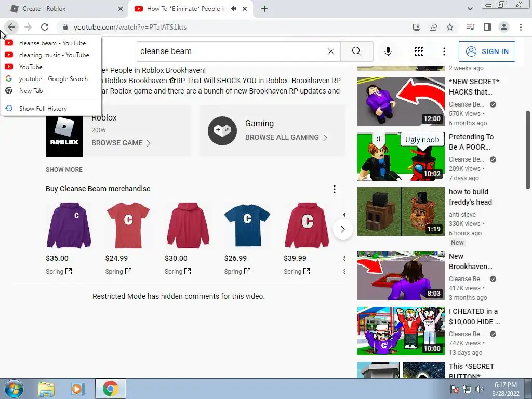Open the media control icon in Chrome toolbar
Image resolution: width=532 pixels, height=399 pixels.
(470, 27)
